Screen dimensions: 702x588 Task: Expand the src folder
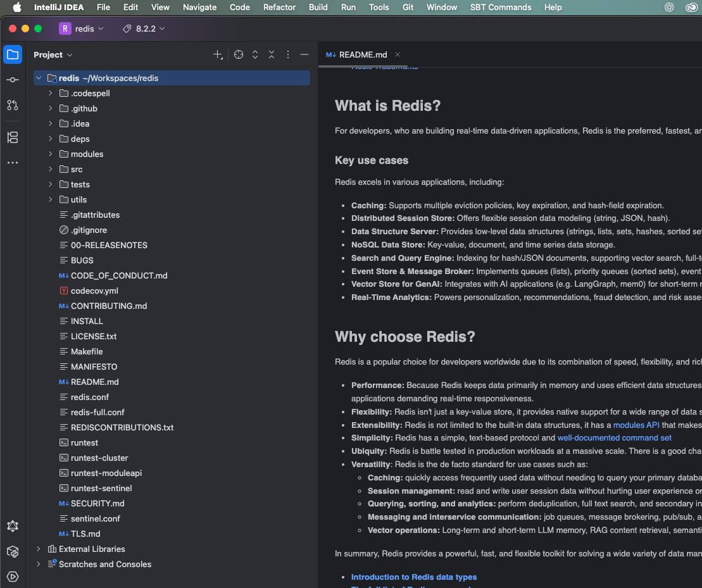tap(51, 169)
